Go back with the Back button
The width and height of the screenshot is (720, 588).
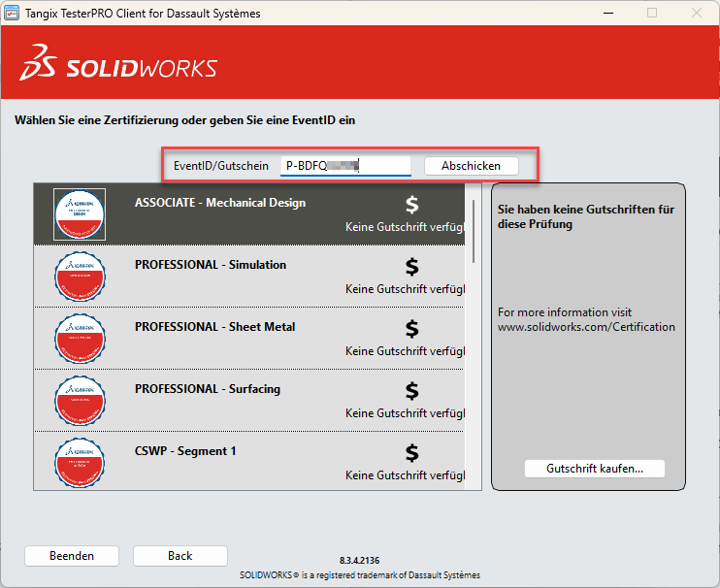pos(180,556)
